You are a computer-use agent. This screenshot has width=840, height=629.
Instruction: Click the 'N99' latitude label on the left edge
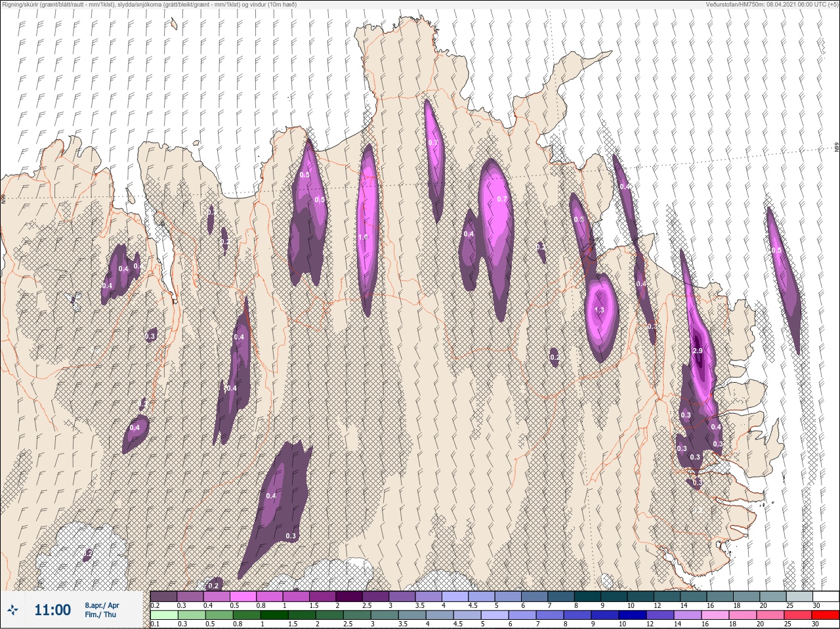(x=3, y=198)
